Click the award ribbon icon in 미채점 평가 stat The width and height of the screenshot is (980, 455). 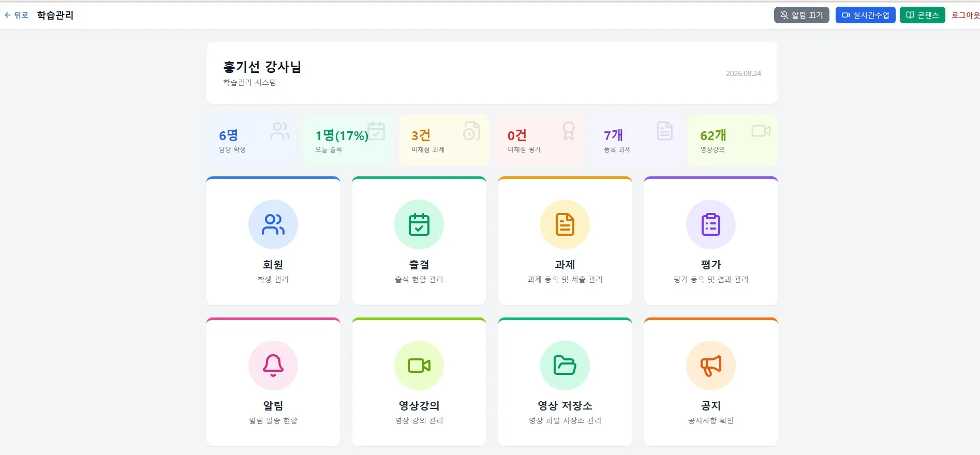pos(569,131)
